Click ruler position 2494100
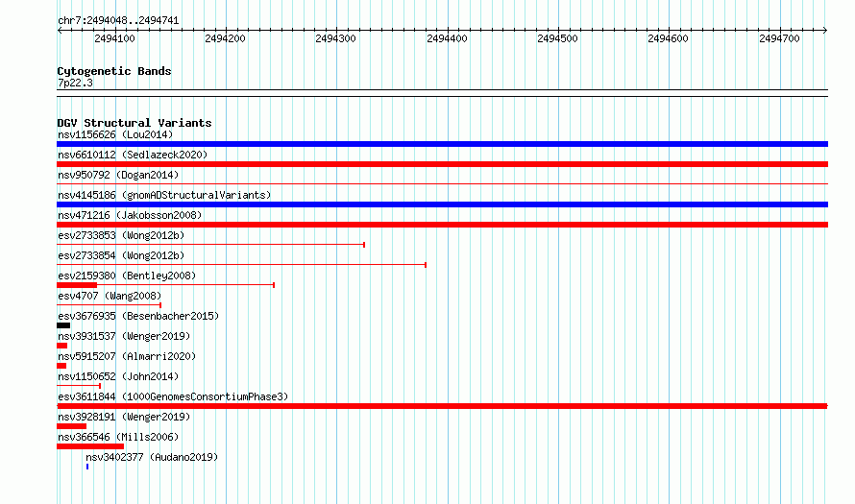The image size is (855, 504). 114,38
